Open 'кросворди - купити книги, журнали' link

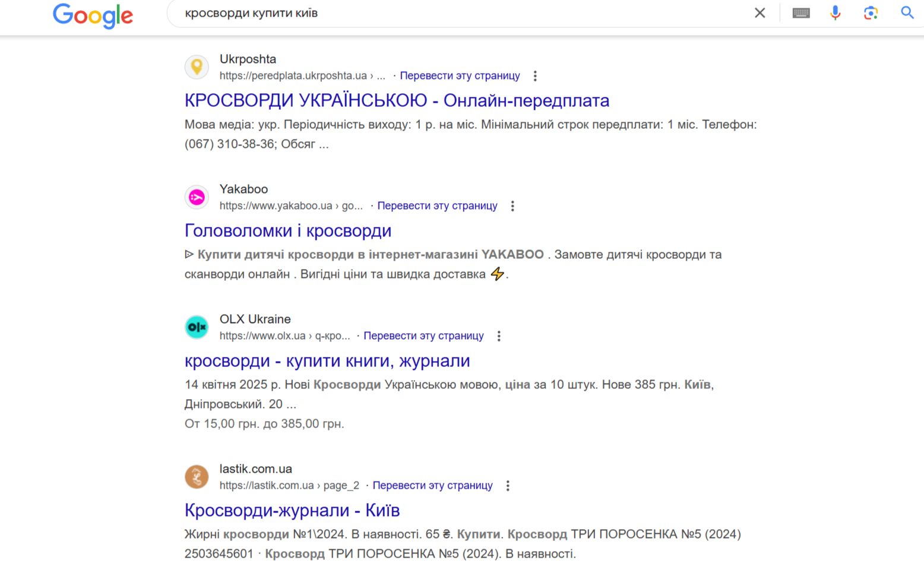(x=327, y=360)
